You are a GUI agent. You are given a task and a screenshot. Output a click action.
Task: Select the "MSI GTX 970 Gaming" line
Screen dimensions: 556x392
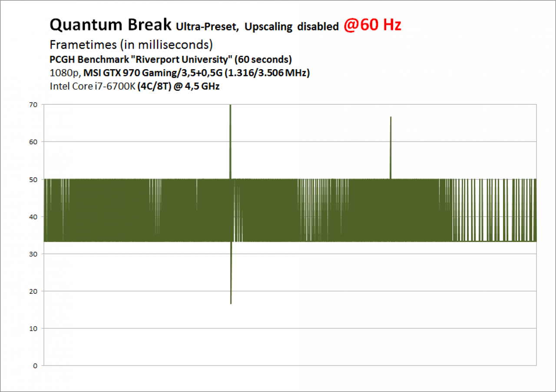pos(180,73)
